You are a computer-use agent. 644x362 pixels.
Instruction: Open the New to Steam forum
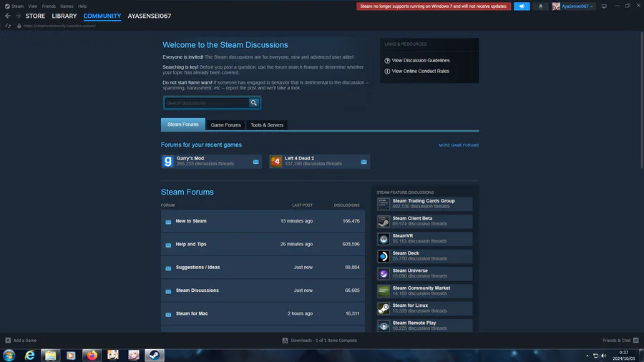(191, 221)
